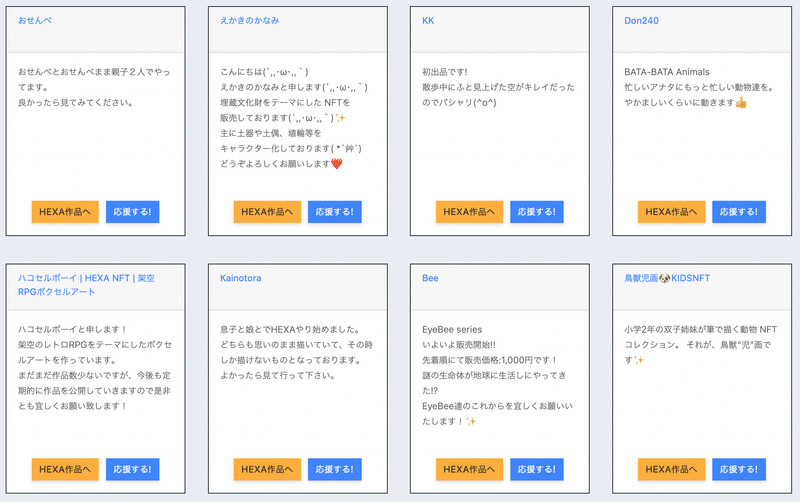The image size is (800, 502).
Task: Click the text 'よかったら見て行って下さい。'
Action: point(278,375)
